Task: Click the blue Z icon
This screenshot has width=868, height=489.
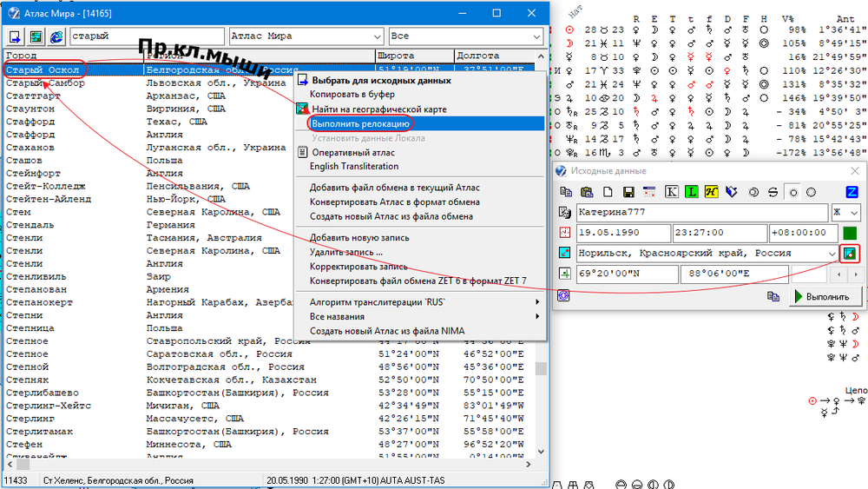Action: click(x=852, y=192)
